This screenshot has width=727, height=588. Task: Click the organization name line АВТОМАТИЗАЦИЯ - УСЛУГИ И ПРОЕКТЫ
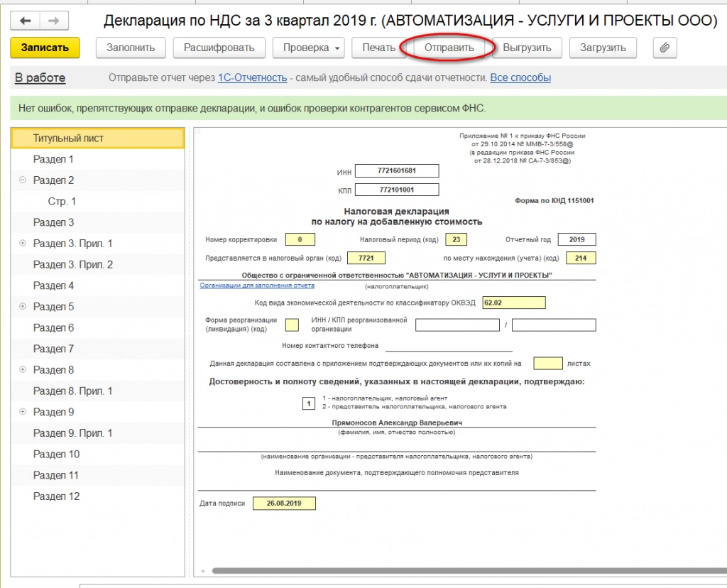[x=397, y=276]
